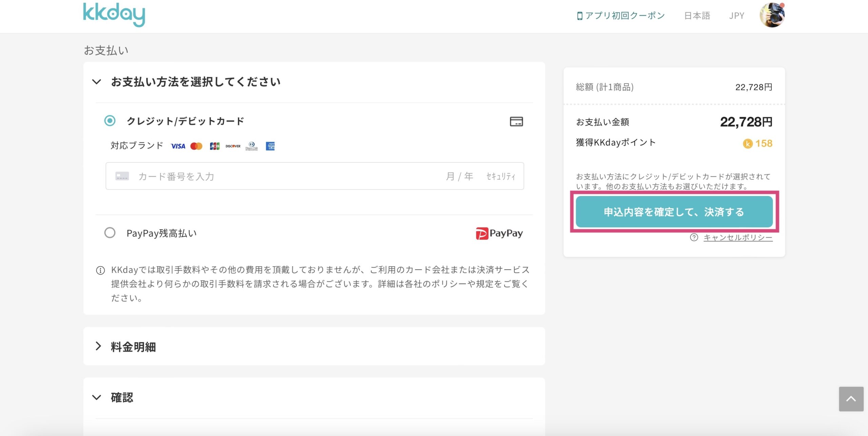
Task: Click the Diners Club brand logo
Action: 252,146
